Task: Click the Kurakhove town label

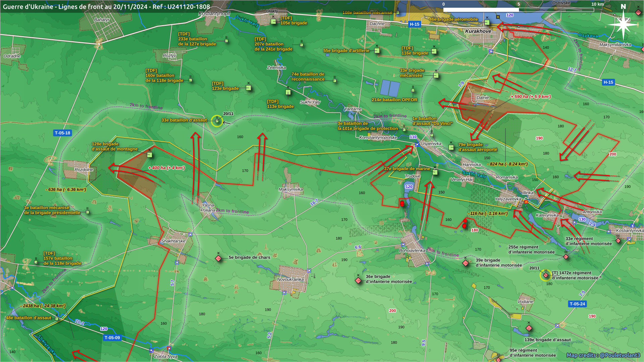Action: pos(478,31)
